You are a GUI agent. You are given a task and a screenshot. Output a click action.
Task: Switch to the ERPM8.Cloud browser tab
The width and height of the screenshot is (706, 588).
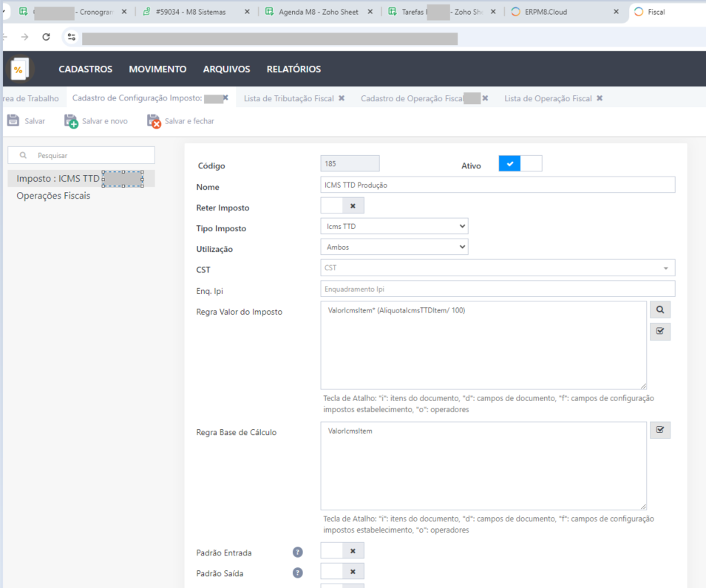click(546, 12)
